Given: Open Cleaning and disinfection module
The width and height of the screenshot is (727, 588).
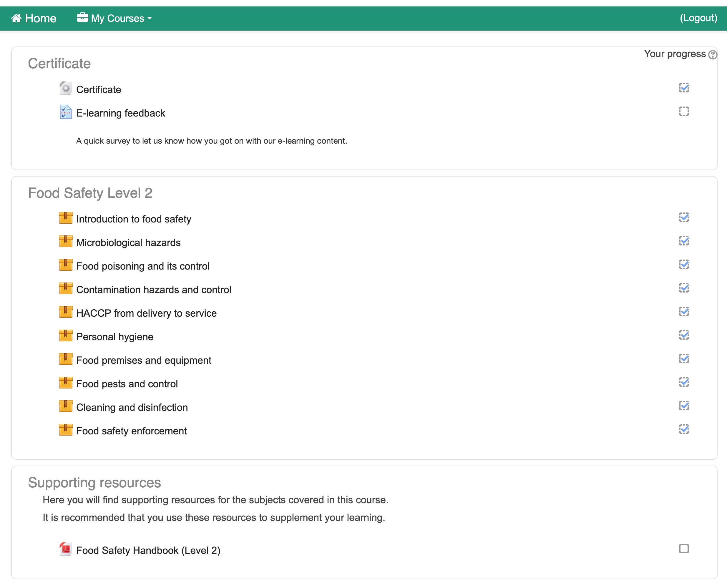Looking at the screenshot, I should 132,408.
